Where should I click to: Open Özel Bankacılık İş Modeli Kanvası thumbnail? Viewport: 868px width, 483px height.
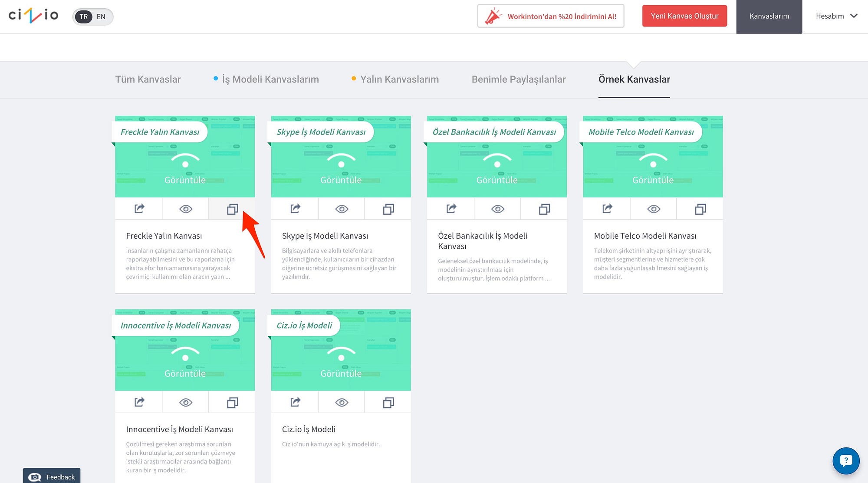coord(497,157)
